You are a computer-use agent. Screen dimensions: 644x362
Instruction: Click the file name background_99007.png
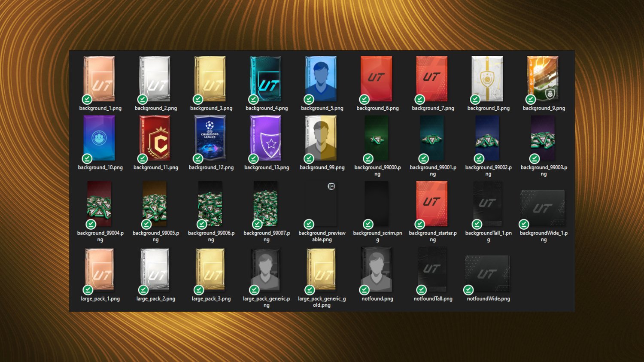tap(267, 236)
